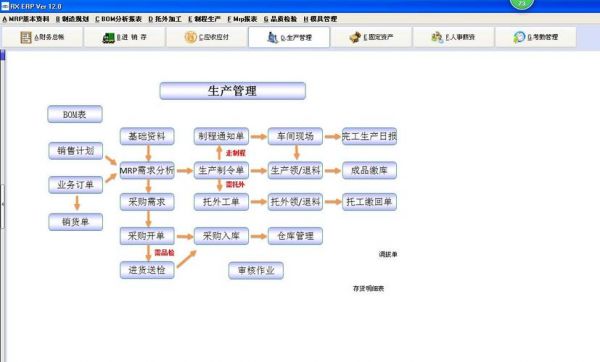Viewport: 600px width, 362px height.
Task: Open the 业务订单 module
Action: (x=76, y=185)
